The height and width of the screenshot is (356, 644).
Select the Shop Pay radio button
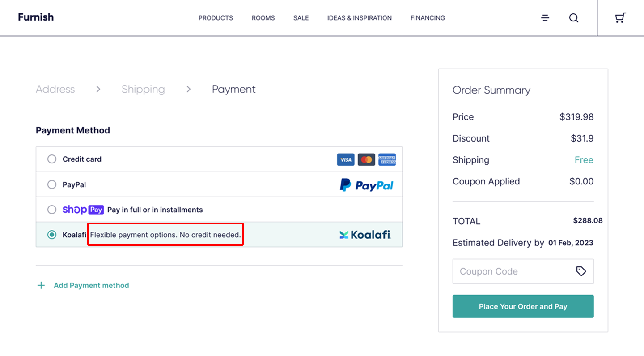[x=52, y=210]
